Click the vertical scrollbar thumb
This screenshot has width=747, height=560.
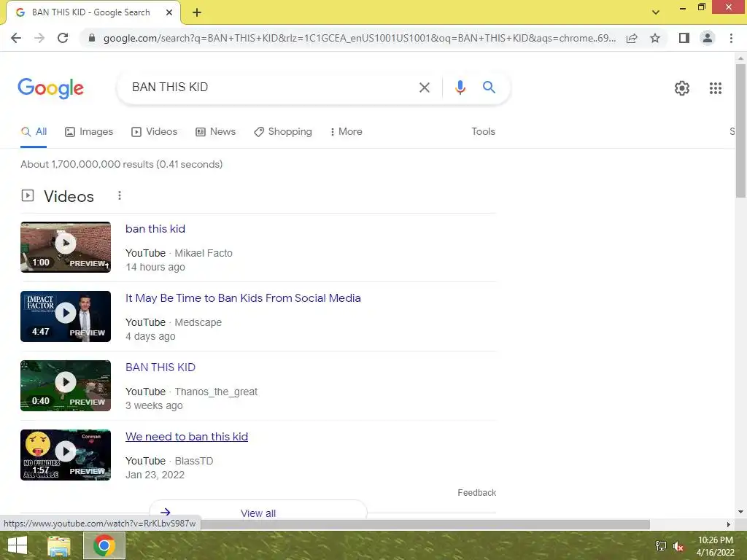tap(740, 131)
